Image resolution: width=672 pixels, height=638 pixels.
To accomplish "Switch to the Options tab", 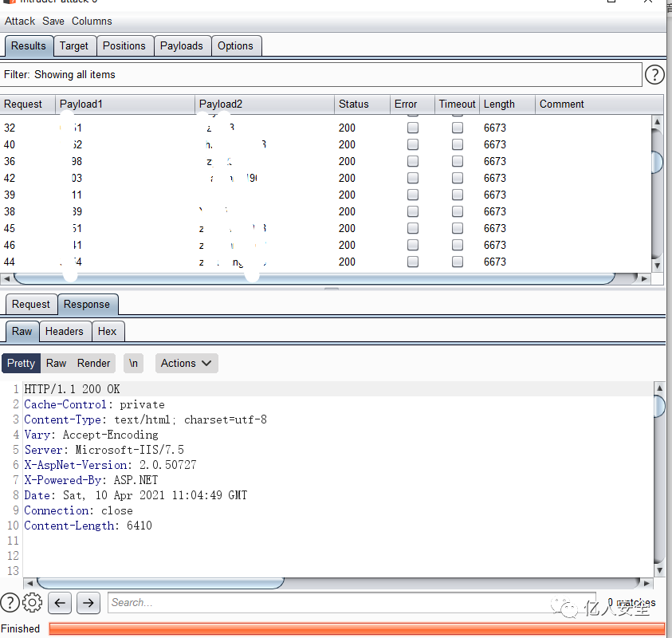I will 236,46.
